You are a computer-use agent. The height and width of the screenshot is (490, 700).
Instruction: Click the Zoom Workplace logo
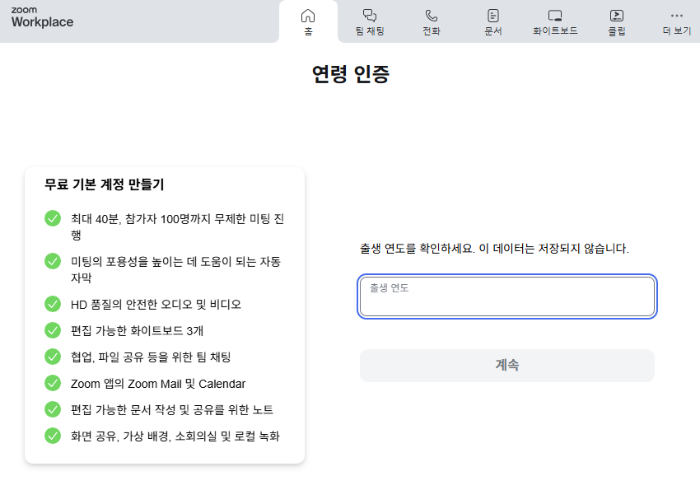42,17
